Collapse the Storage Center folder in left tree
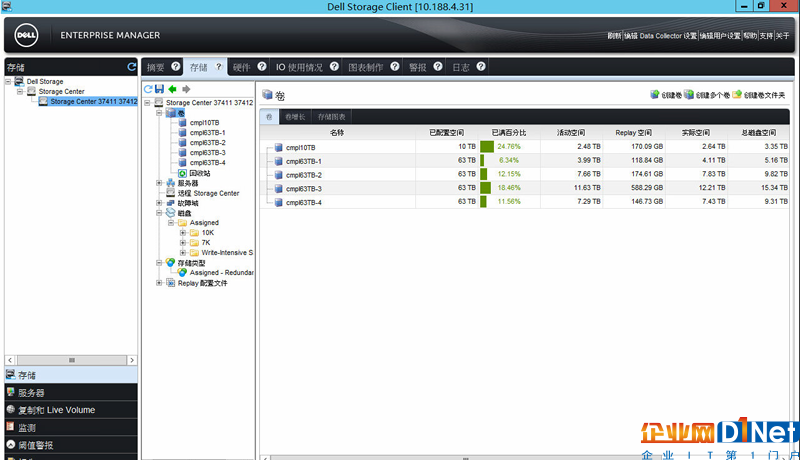The image size is (800, 460). click(x=20, y=91)
